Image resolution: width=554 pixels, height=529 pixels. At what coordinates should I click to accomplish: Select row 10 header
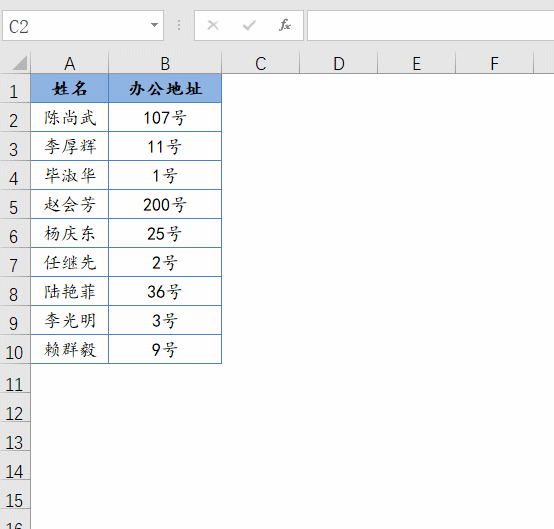tap(15, 349)
